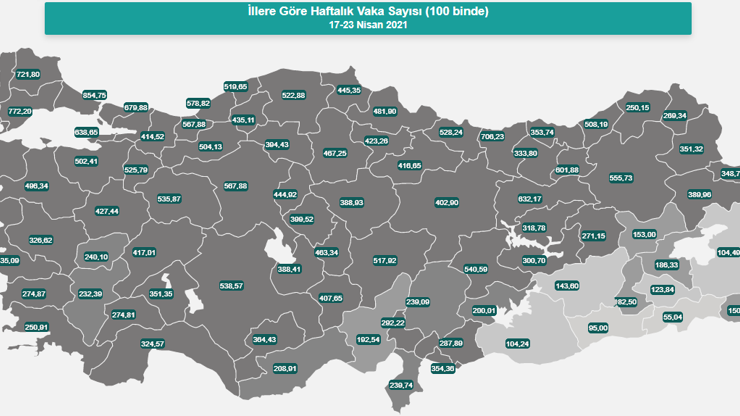
Task: Click the province value 394,43
Action: coord(277,145)
